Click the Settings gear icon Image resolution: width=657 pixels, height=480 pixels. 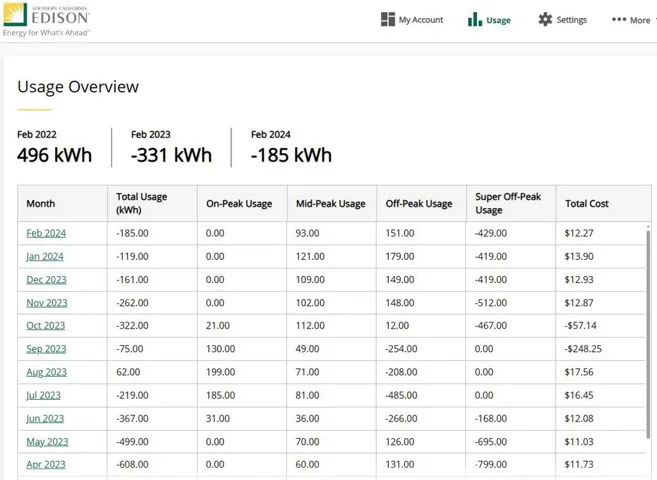(545, 19)
